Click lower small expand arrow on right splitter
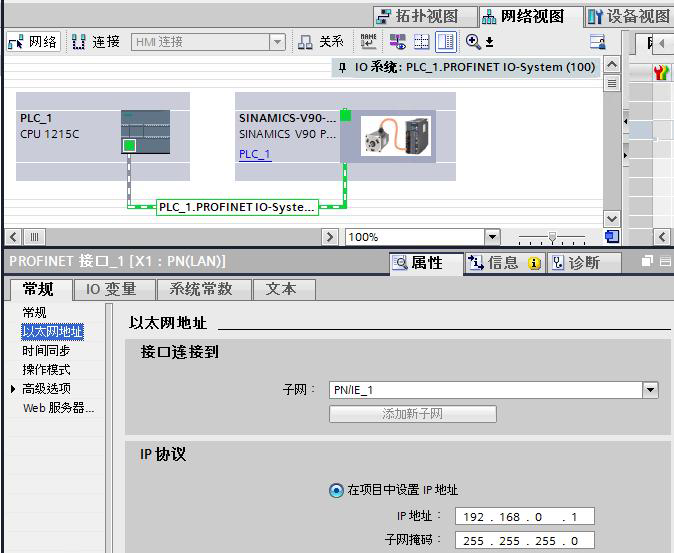674x553 pixels. click(x=625, y=155)
